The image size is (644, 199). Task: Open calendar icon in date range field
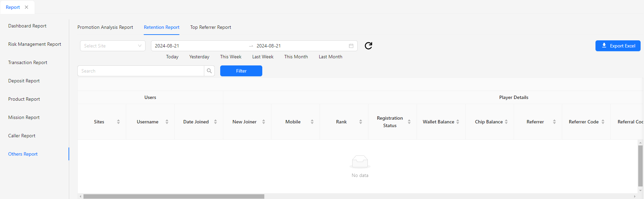coord(351,46)
